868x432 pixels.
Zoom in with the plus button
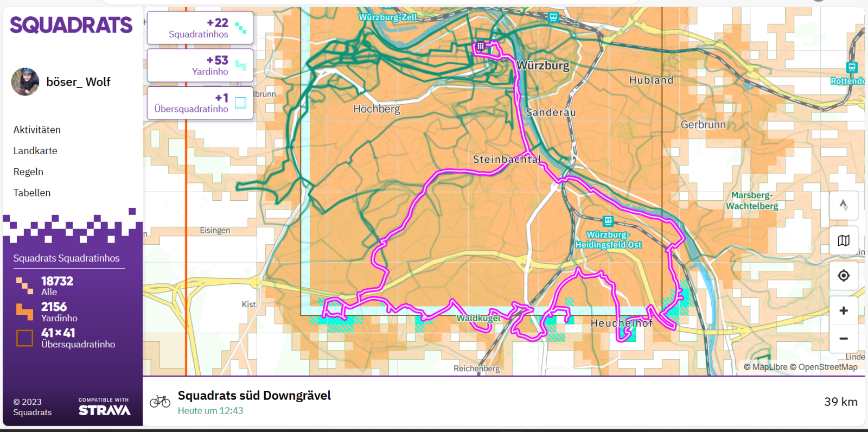[x=844, y=310]
